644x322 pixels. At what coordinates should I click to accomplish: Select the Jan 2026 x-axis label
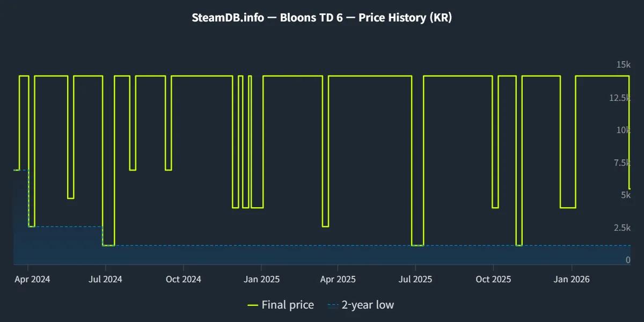(572, 280)
